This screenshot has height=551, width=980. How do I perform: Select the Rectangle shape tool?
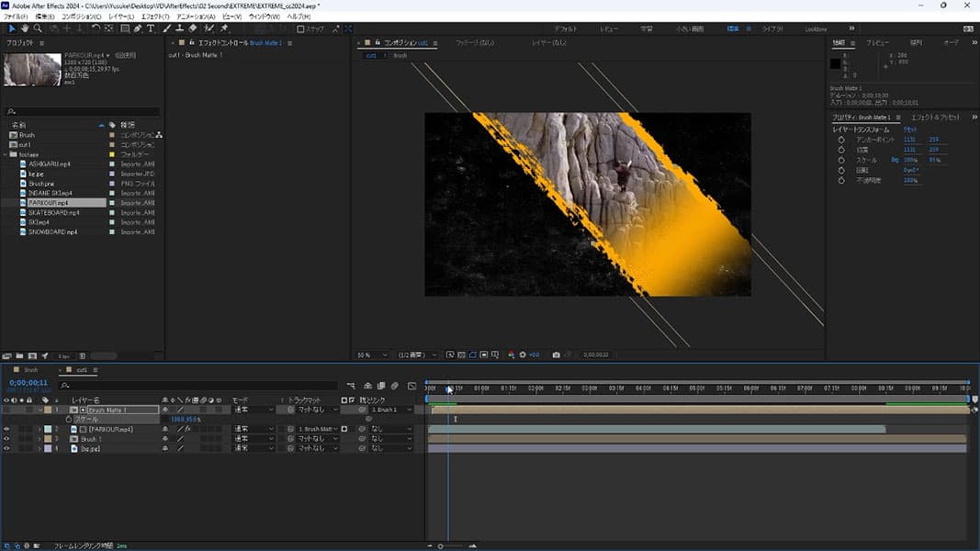[x=125, y=28]
